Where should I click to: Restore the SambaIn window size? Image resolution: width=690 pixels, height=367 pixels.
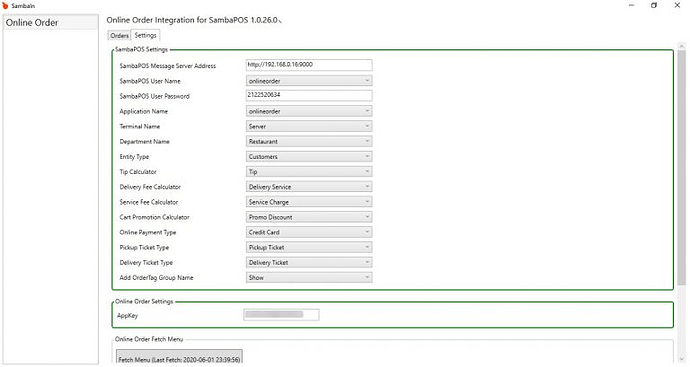point(654,5)
